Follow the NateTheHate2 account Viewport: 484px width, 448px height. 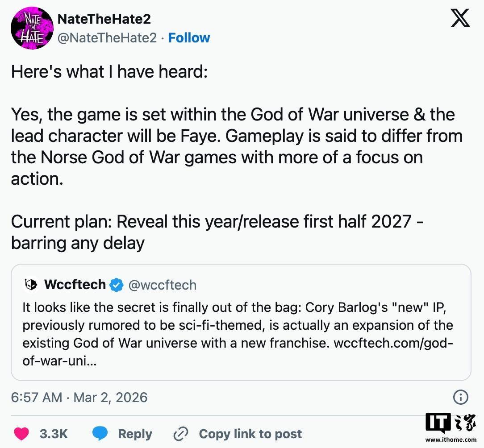point(189,38)
